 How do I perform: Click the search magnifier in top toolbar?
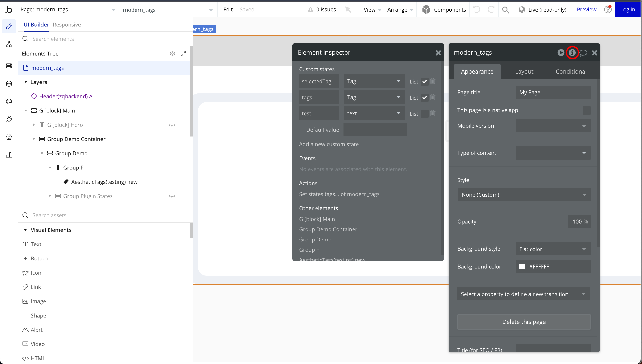pos(505,10)
